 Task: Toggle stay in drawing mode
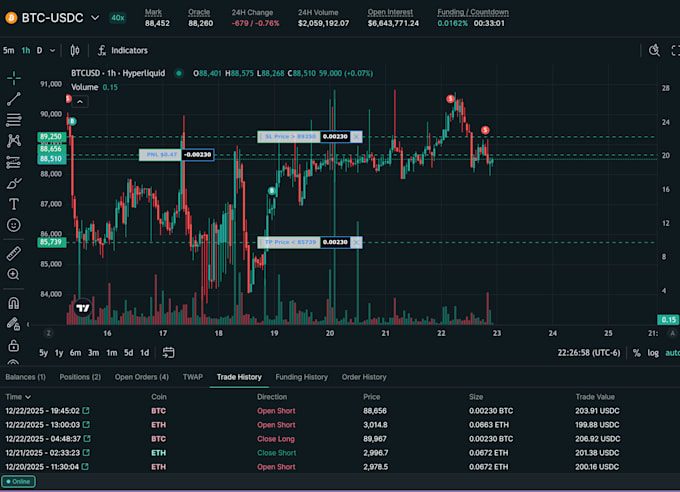pyautogui.click(x=14, y=324)
